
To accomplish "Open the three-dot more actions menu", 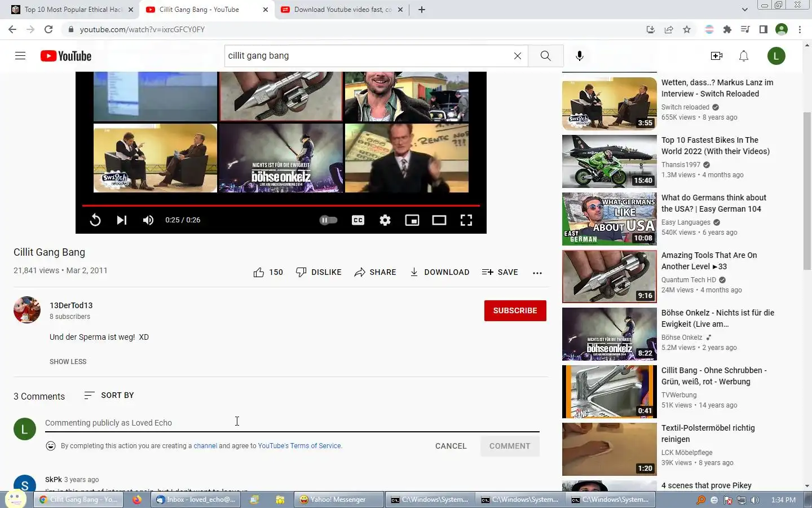I will point(537,273).
